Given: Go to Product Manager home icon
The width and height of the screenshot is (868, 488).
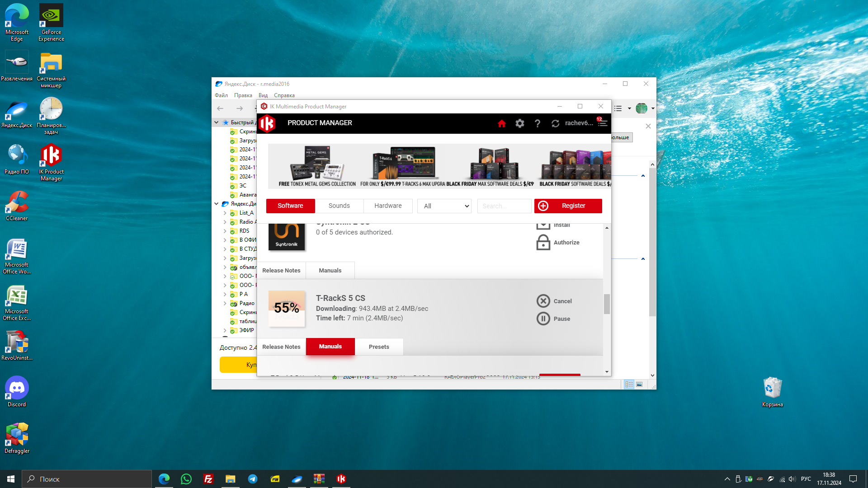Looking at the screenshot, I should coord(501,123).
